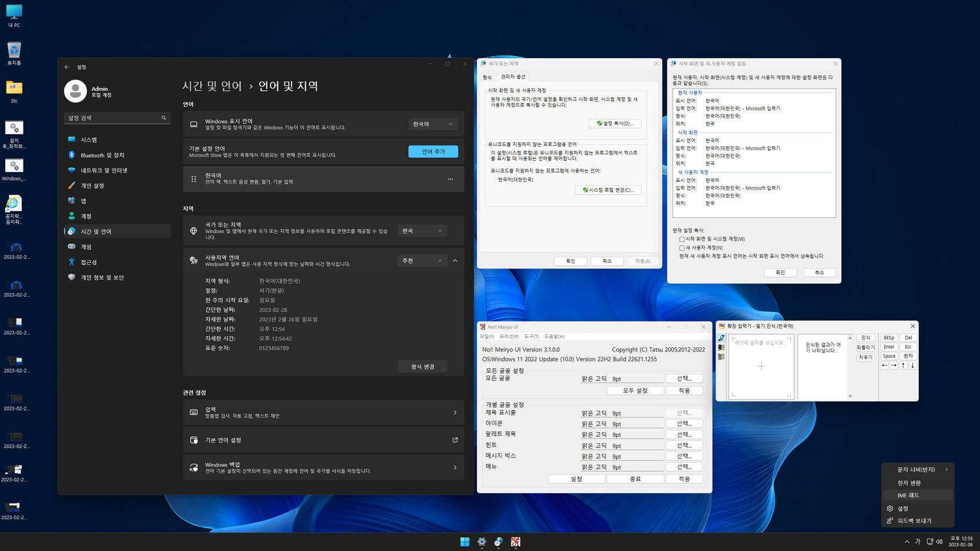Open the 휴지통 recycle bin icon
Image resolution: width=980 pixels, height=551 pixels.
14,54
